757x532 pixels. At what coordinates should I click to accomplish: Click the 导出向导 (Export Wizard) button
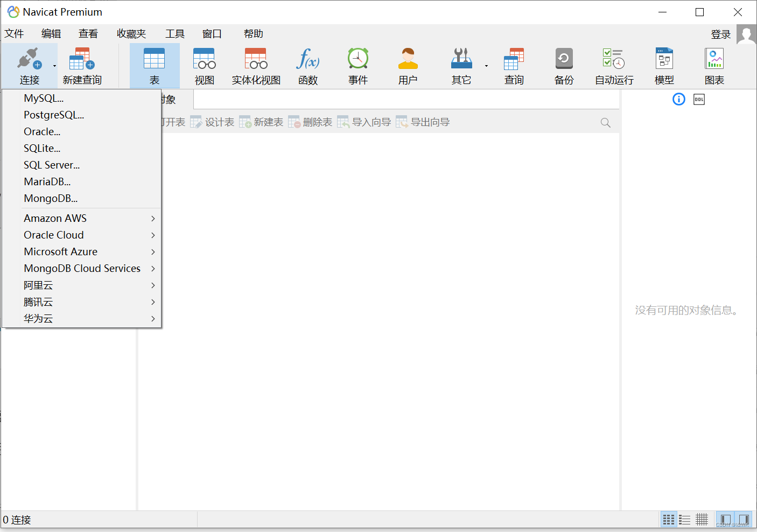point(423,122)
